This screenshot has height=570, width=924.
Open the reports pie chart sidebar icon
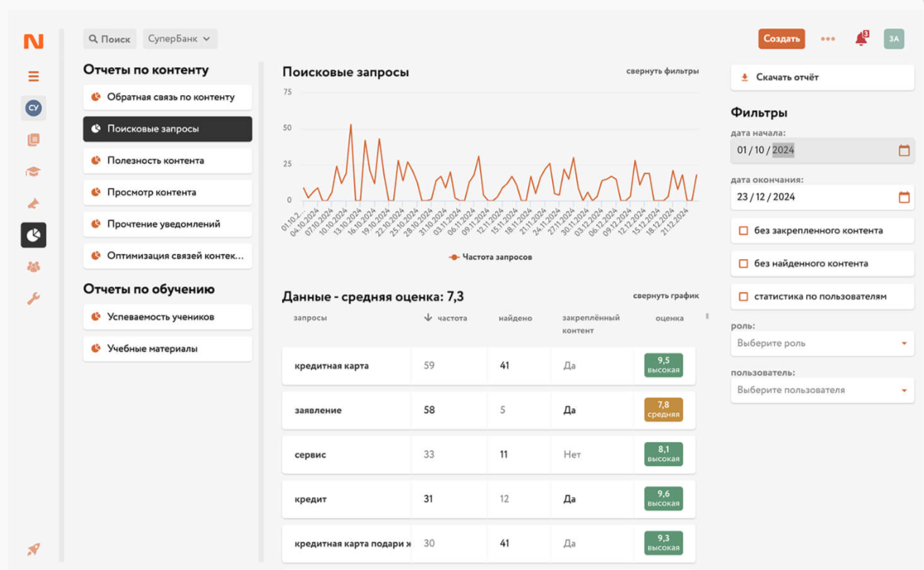[x=34, y=235]
